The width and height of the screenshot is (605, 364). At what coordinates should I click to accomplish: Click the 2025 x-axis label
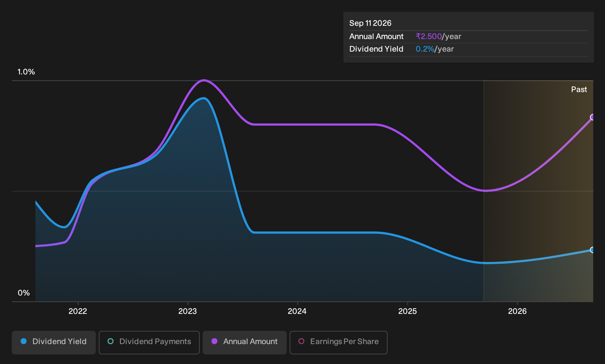[408, 311]
